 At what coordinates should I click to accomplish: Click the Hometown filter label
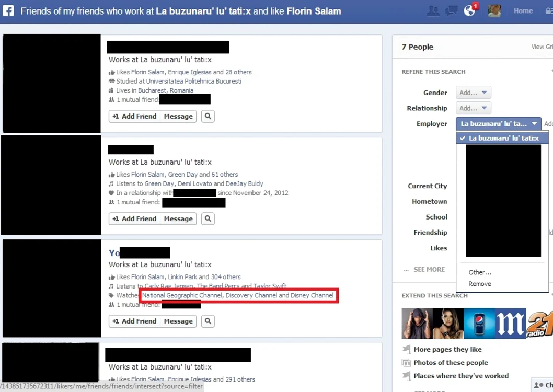click(430, 201)
